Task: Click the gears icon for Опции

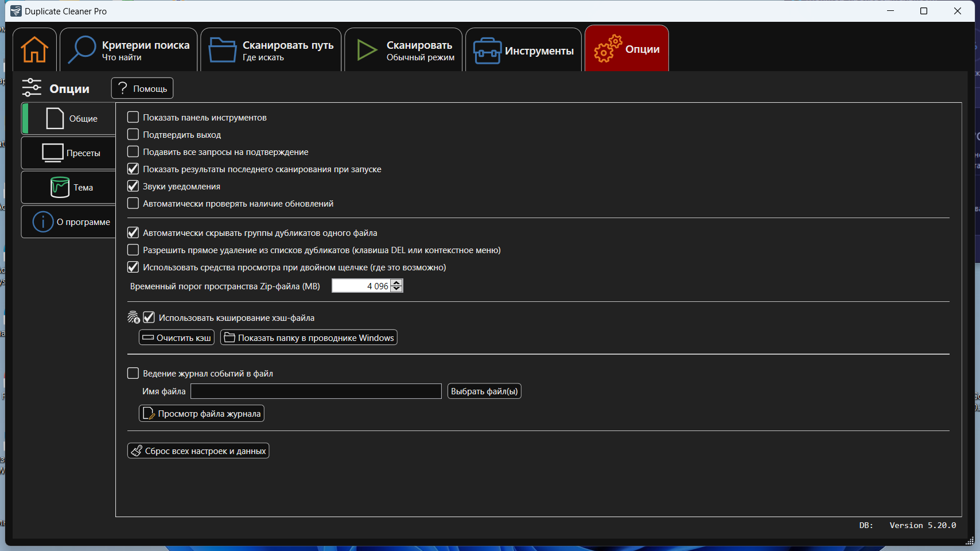Action: coord(608,49)
